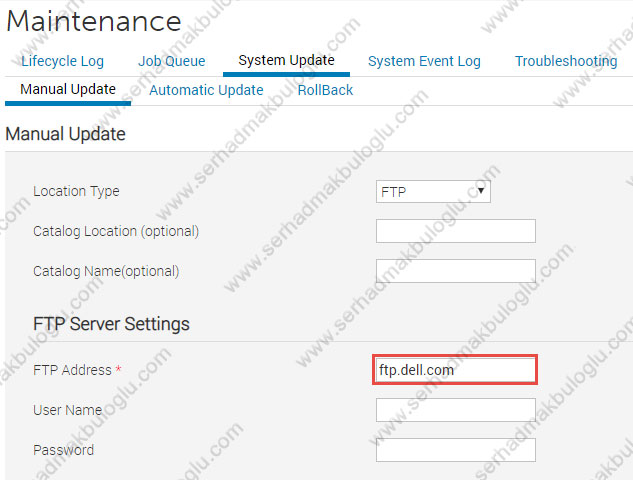The height and width of the screenshot is (480, 633).
Task: Click into the User Name input field
Action: click(456, 410)
